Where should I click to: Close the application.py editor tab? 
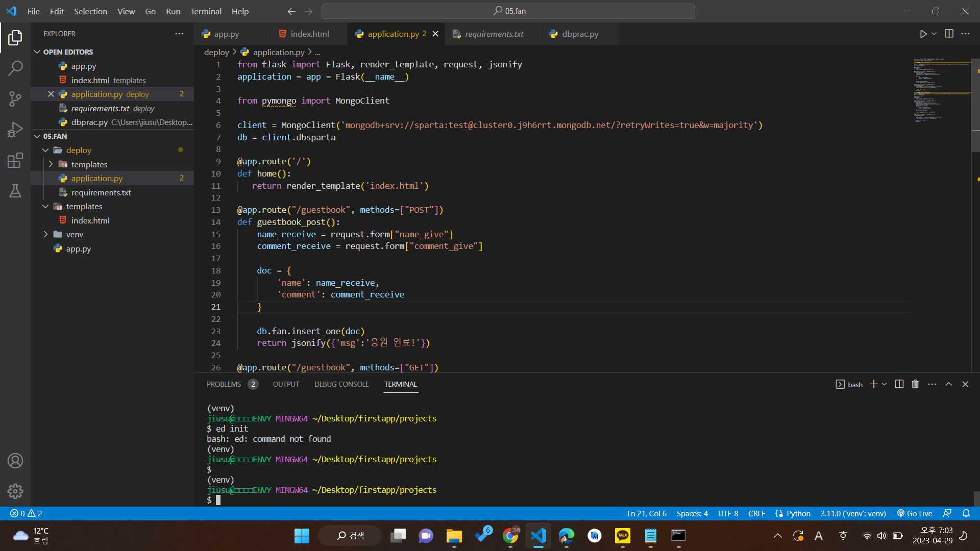click(435, 34)
